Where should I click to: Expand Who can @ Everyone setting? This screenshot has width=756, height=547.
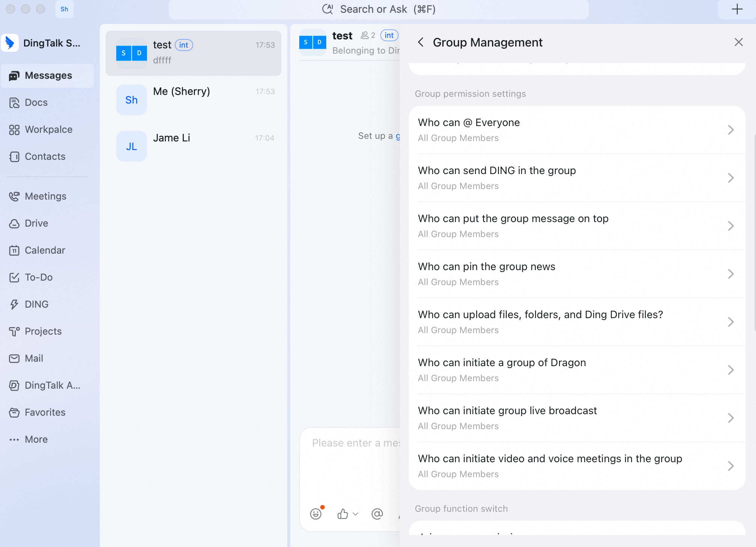coord(577,130)
